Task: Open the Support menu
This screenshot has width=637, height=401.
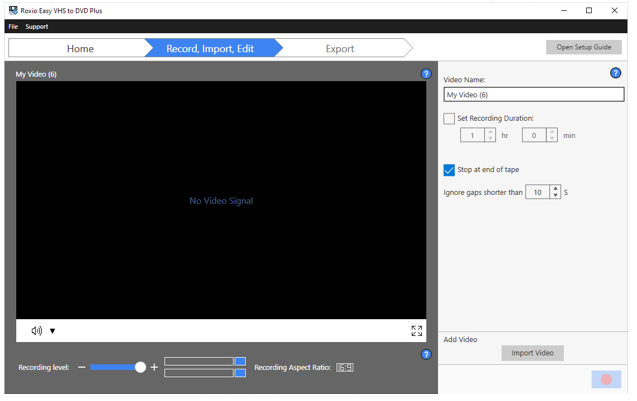Action: (x=37, y=26)
